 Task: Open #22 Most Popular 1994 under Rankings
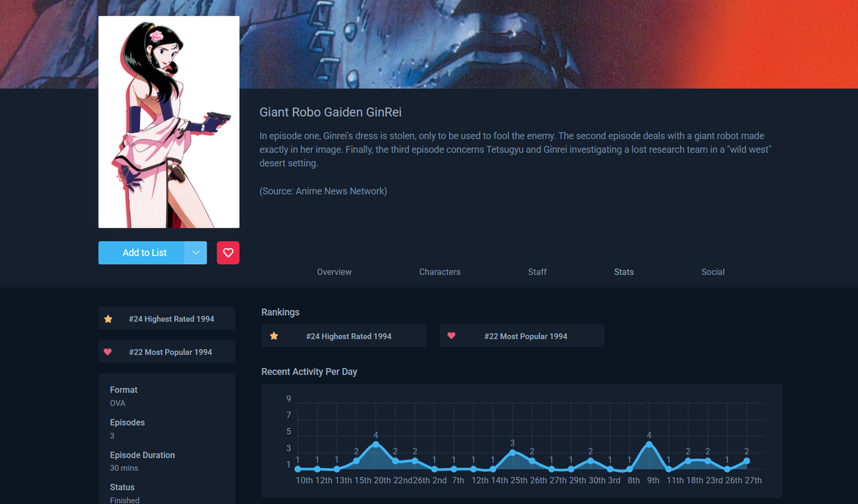(522, 336)
